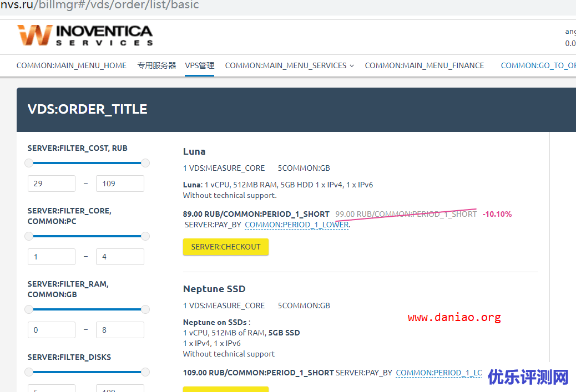This screenshot has width=576, height=392.
Task: Click Luna's 'Without technical support.' text
Action: (x=230, y=195)
